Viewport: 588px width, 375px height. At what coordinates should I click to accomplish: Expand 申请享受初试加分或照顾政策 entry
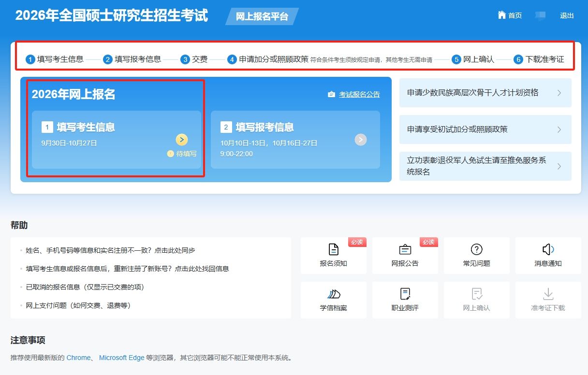pos(559,130)
